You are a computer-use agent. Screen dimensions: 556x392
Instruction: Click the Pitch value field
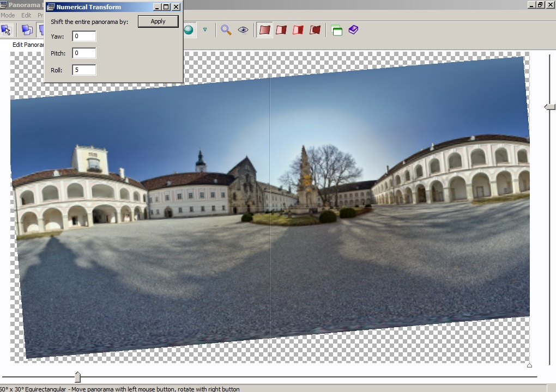coord(84,53)
